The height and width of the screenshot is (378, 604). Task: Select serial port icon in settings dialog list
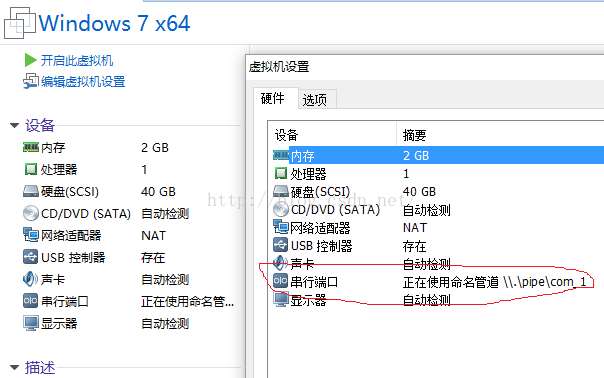[x=280, y=281]
